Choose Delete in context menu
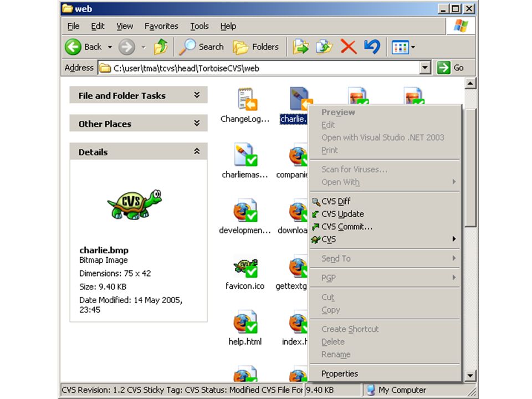Image resolution: width=532 pixels, height=399 pixels. [385, 342]
